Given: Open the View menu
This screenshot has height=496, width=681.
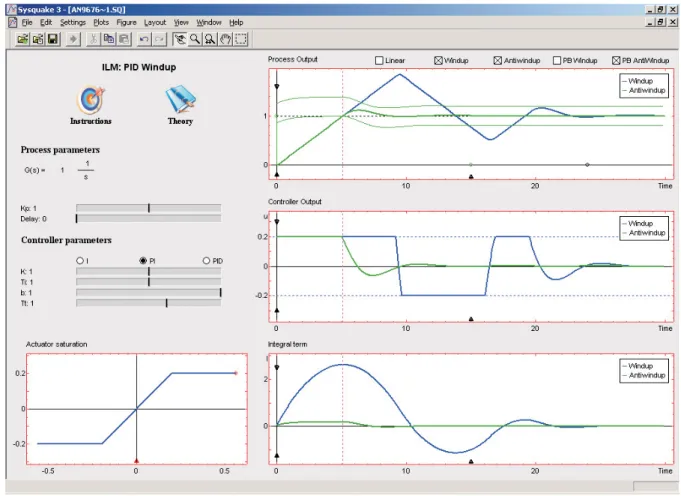Looking at the screenshot, I should coord(181,23).
